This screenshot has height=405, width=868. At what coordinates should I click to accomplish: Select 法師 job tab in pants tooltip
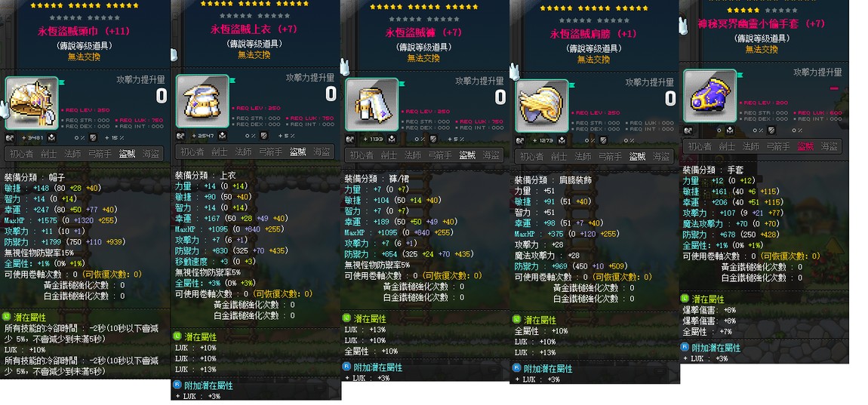[413, 155]
